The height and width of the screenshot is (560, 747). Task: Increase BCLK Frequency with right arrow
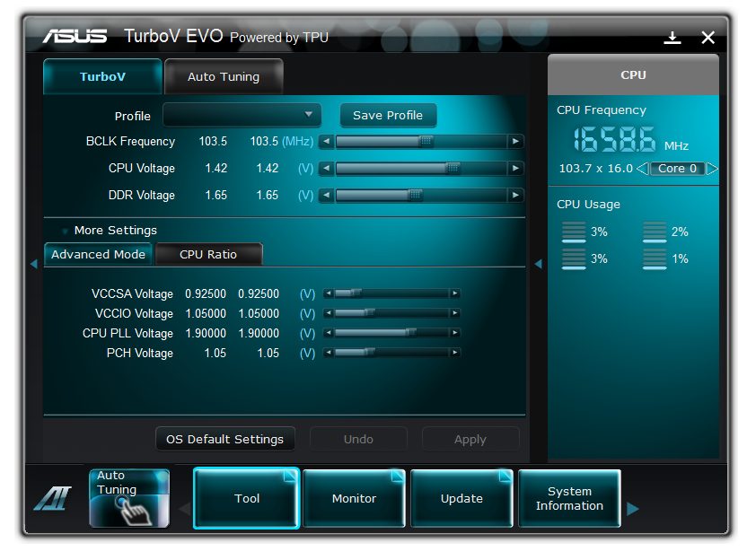[x=515, y=142]
